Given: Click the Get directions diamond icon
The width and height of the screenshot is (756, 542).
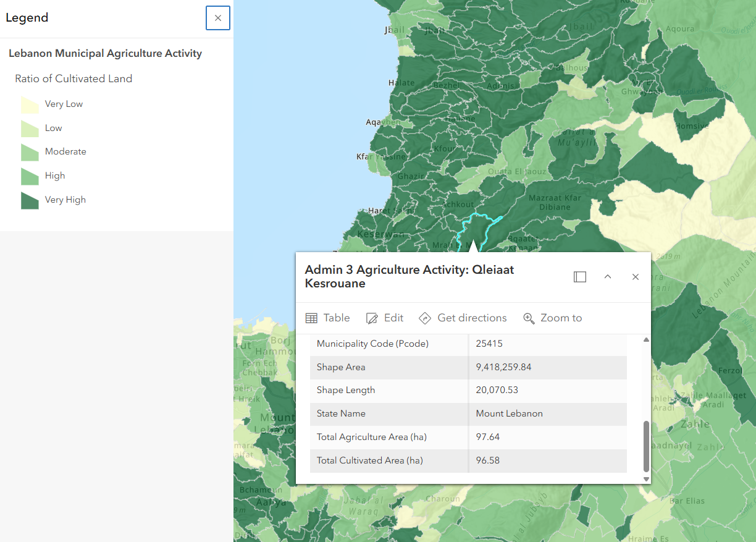Looking at the screenshot, I should [425, 318].
